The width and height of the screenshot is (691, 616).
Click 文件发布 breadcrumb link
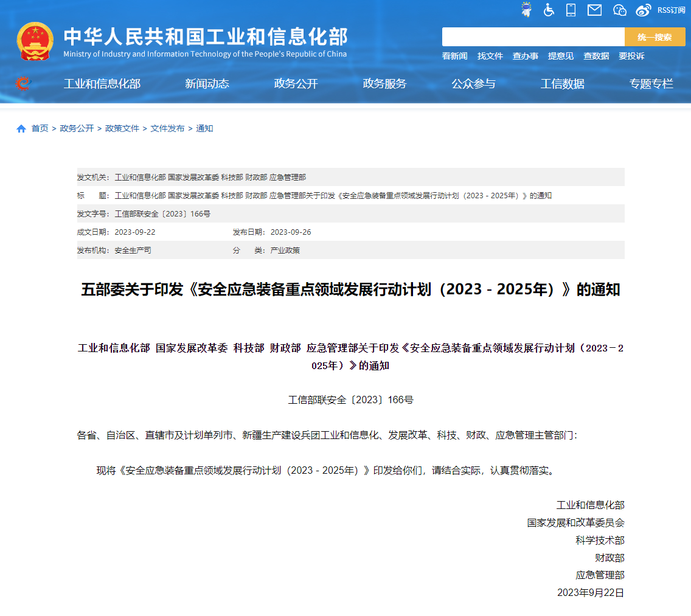pyautogui.click(x=167, y=129)
